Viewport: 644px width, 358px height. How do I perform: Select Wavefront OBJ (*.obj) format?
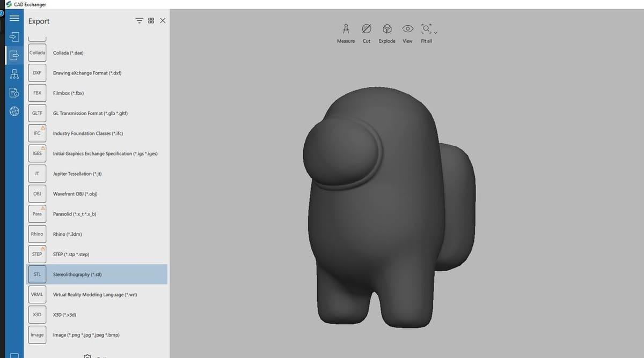click(x=97, y=194)
